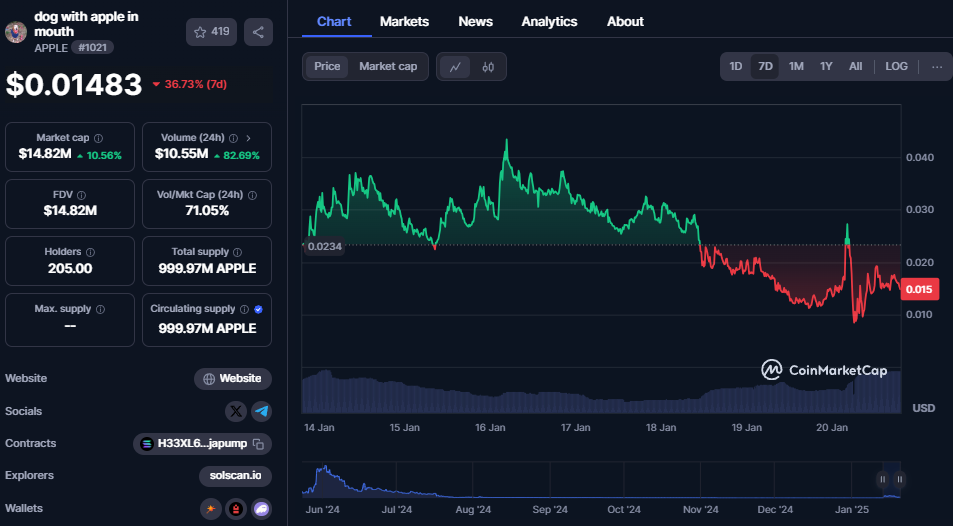The height and width of the screenshot is (526, 953).
Task: Open the Chart tab
Action: coord(334,21)
